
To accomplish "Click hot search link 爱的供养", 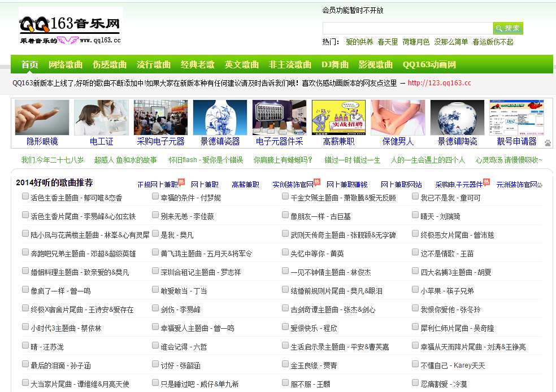I will click(x=359, y=42).
